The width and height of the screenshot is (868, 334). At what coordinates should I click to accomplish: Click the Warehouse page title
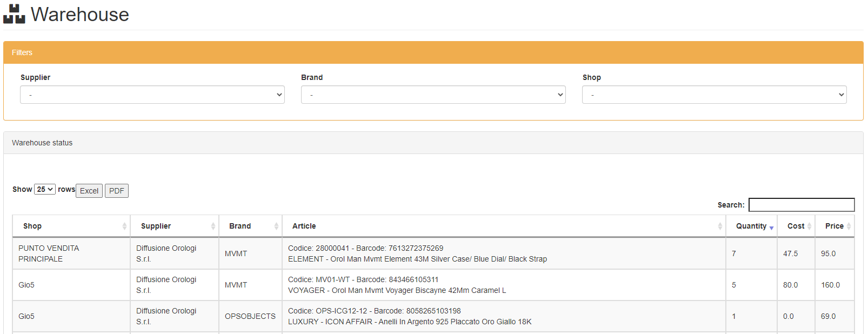click(x=80, y=15)
